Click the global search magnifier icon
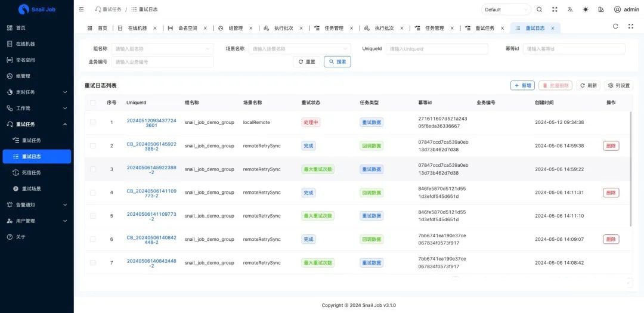 pyautogui.click(x=539, y=10)
